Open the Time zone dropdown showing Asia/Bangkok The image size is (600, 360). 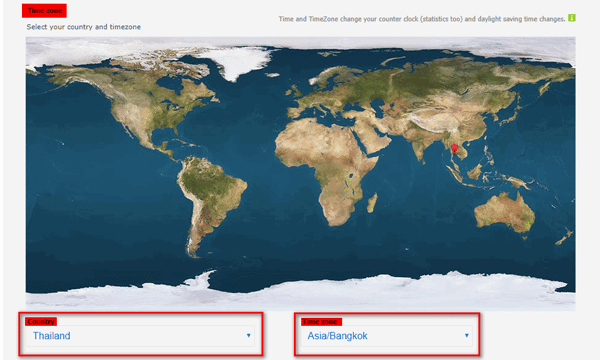[386, 336]
